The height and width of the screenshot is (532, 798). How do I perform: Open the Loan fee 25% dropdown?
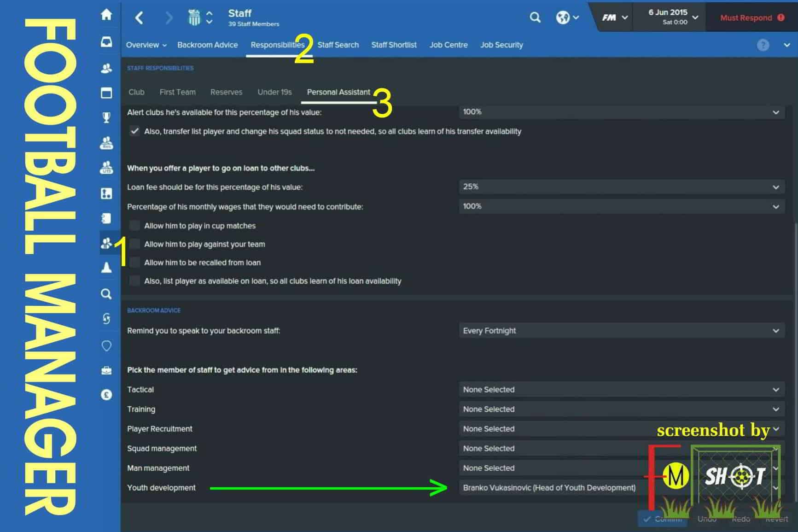[x=622, y=187]
